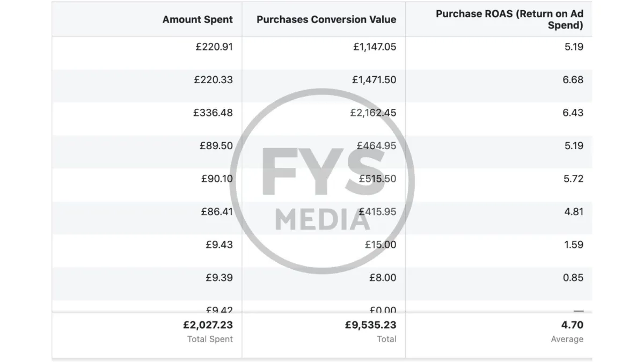Select the £8.00 conversion value cell

click(383, 278)
